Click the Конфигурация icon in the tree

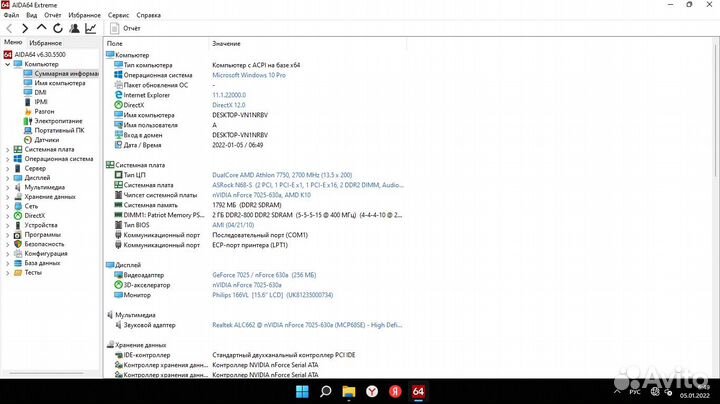pyautogui.click(x=18, y=254)
